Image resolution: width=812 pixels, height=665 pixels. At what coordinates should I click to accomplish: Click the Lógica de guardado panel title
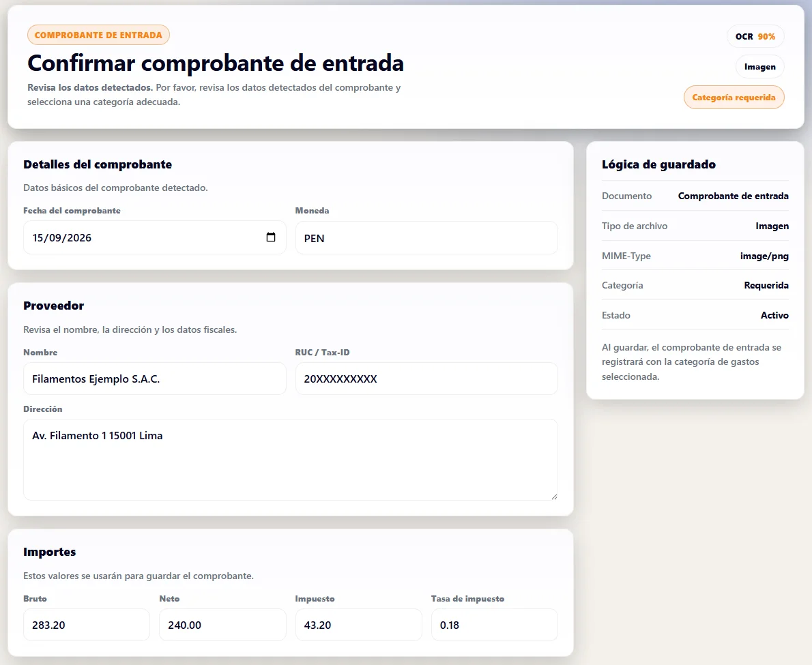(x=658, y=164)
